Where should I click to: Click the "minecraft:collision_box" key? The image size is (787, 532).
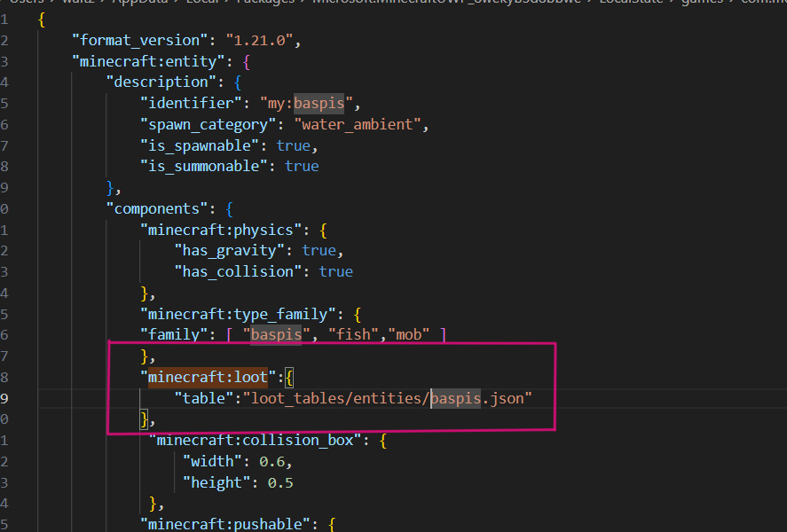pyautogui.click(x=252, y=441)
